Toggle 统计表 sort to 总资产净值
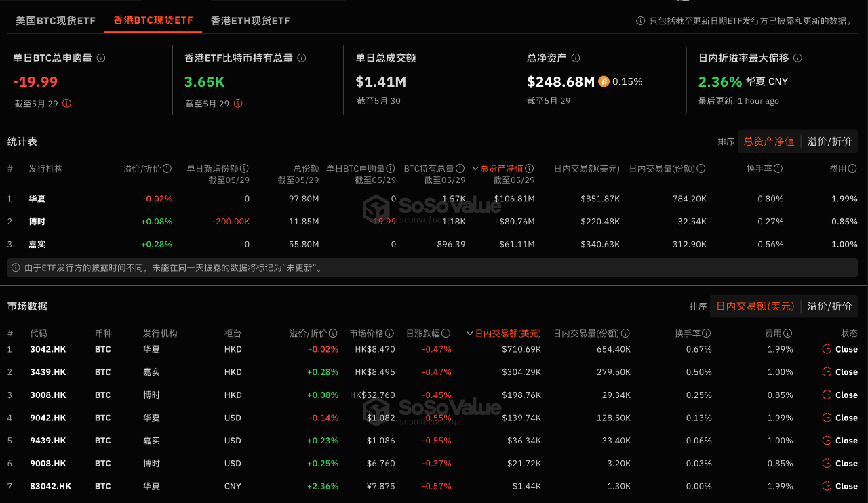This screenshot has width=868, height=503. pyautogui.click(x=769, y=142)
